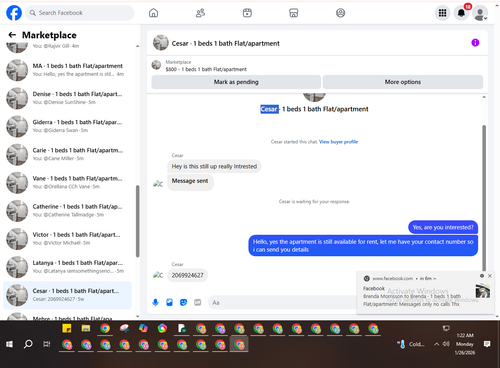This screenshot has width=500, height=368.
Task: Click the chat list scrollbar thumb
Action: pos(137,221)
